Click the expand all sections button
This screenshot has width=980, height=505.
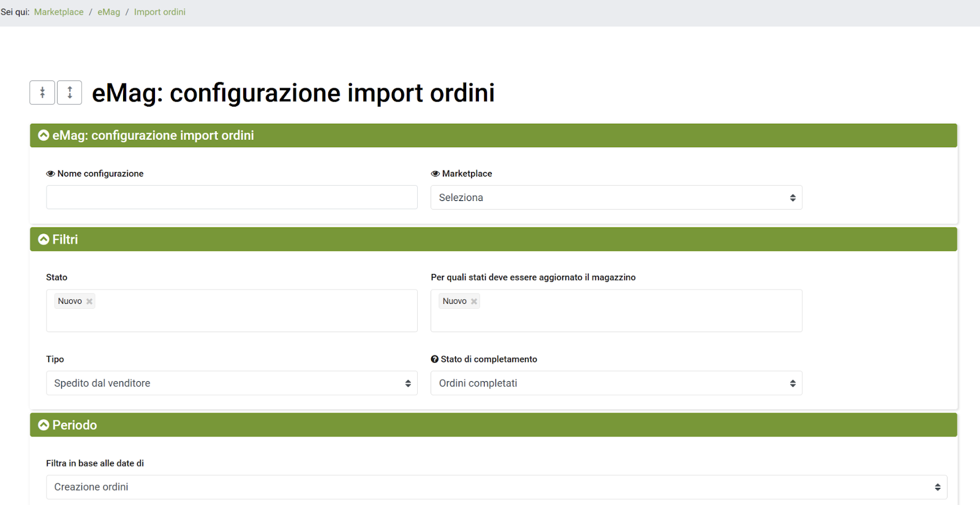[x=69, y=93]
